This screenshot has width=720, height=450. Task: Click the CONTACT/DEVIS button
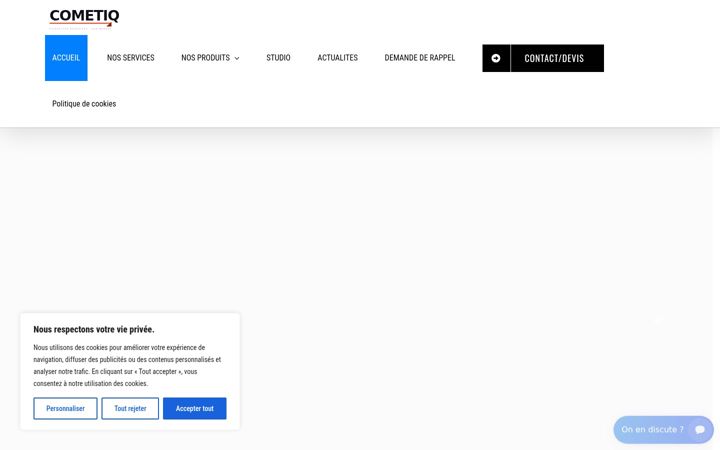543,58
